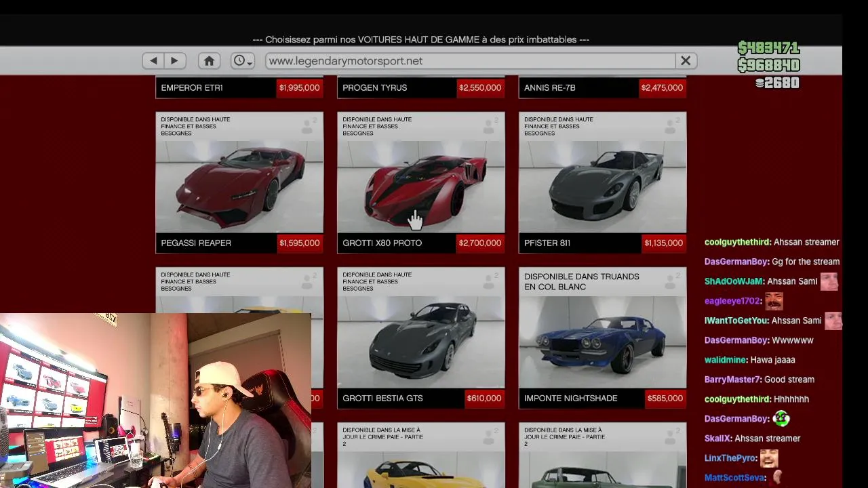
Task: Go forward with the browser forward arrow
Action: click(175, 61)
